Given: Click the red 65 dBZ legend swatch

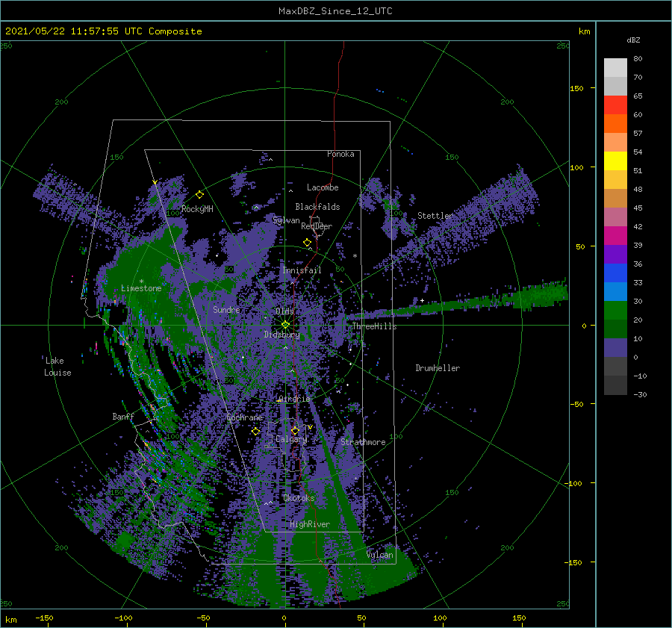Looking at the screenshot, I should [615, 105].
